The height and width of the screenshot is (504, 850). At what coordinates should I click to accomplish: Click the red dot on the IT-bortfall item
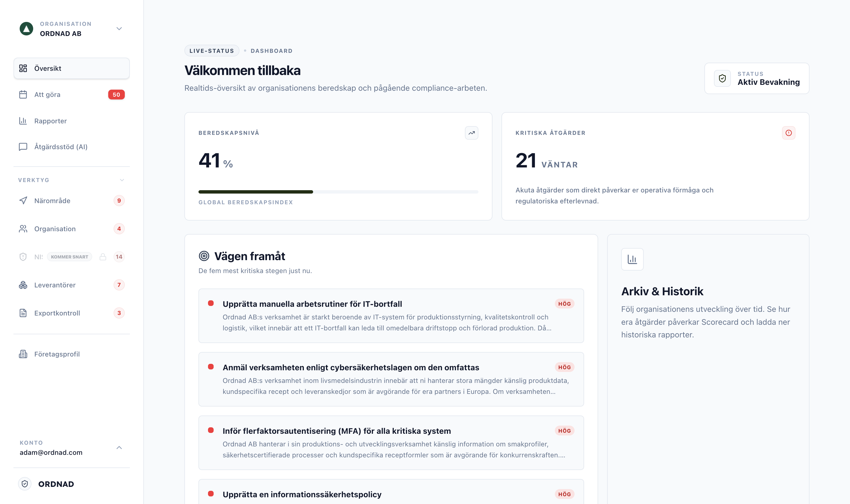click(x=211, y=303)
